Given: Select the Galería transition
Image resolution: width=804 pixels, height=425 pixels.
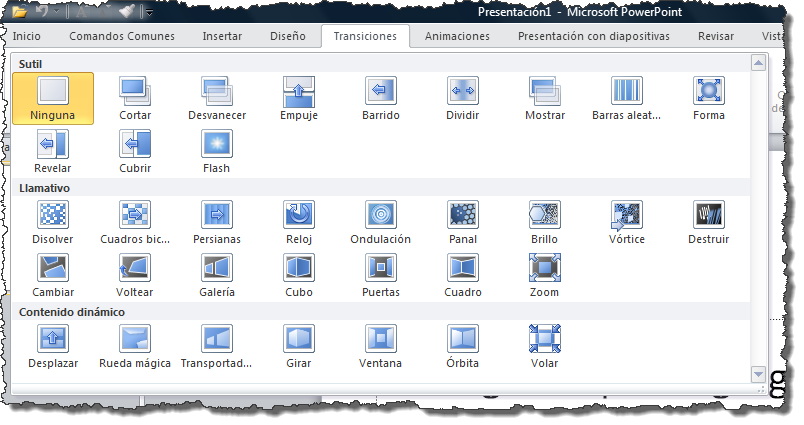Looking at the screenshot, I should (217, 275).
